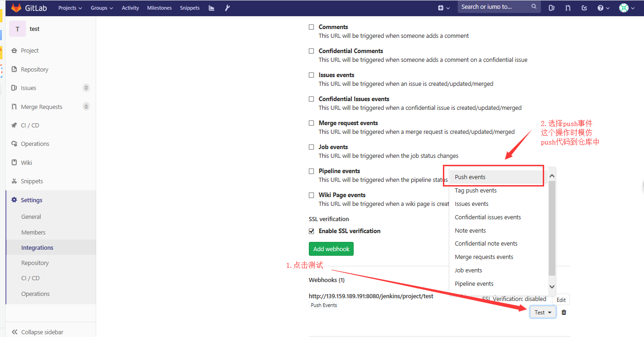This screenshot has height=337, width=644.
Task: Open the to-do list checkmark icon
Action: [584, 8]
